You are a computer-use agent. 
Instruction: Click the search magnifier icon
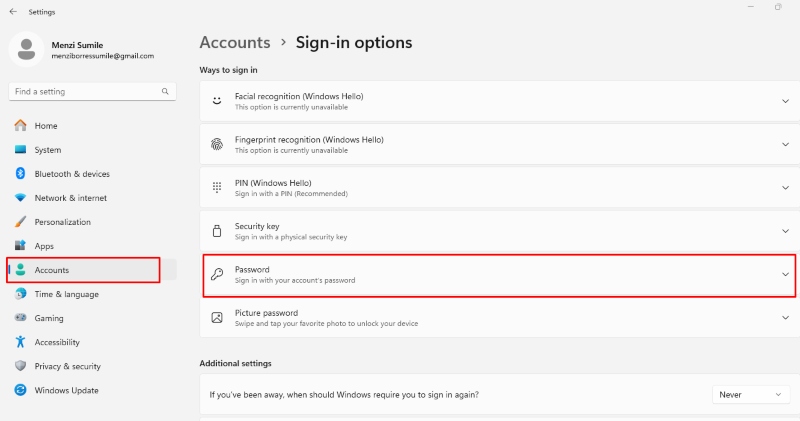[x=165, y=91]
